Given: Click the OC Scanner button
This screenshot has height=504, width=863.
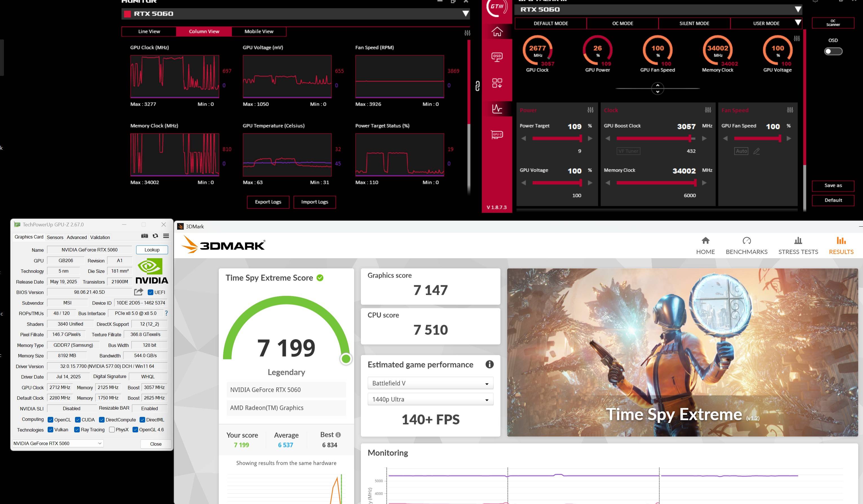Looking at the screenshot, I should coord(833,23).
